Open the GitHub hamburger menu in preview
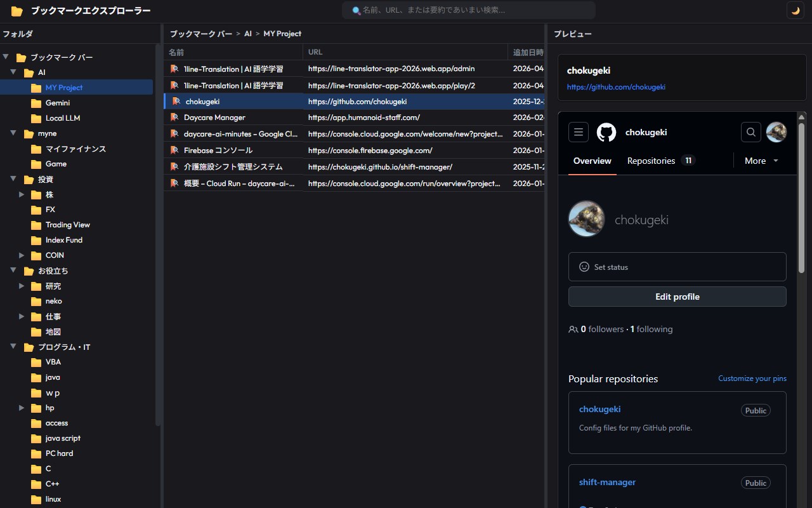The width and height of the screenshot is (812, 508). coord(579,132)
